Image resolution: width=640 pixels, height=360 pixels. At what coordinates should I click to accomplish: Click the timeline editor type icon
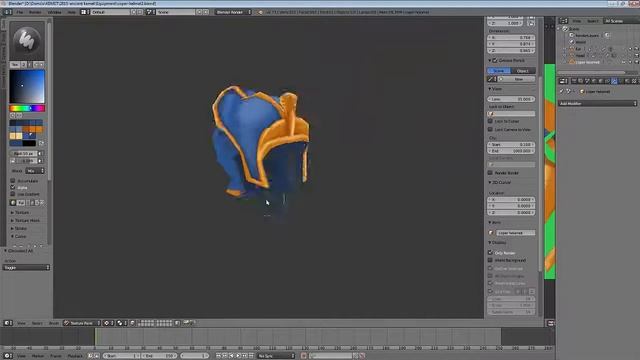[8, 356]
